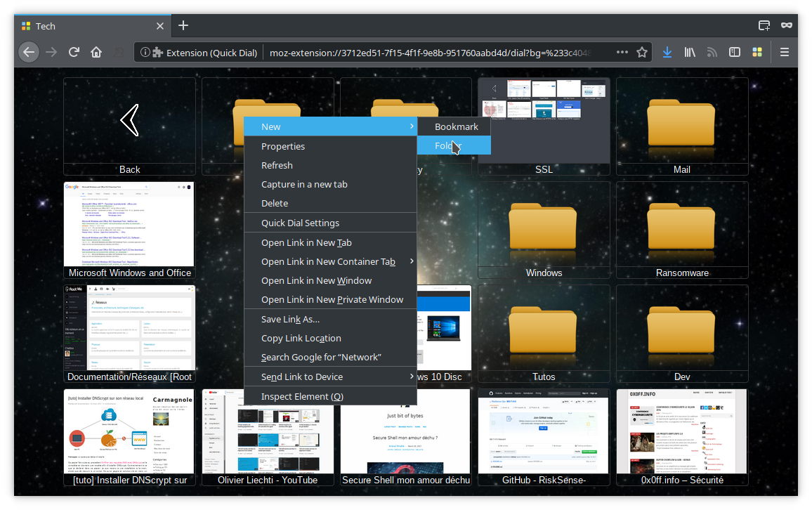Click Delete in the context menu
Viewport: 812px width, 510px height.
(x=275, y=203)
